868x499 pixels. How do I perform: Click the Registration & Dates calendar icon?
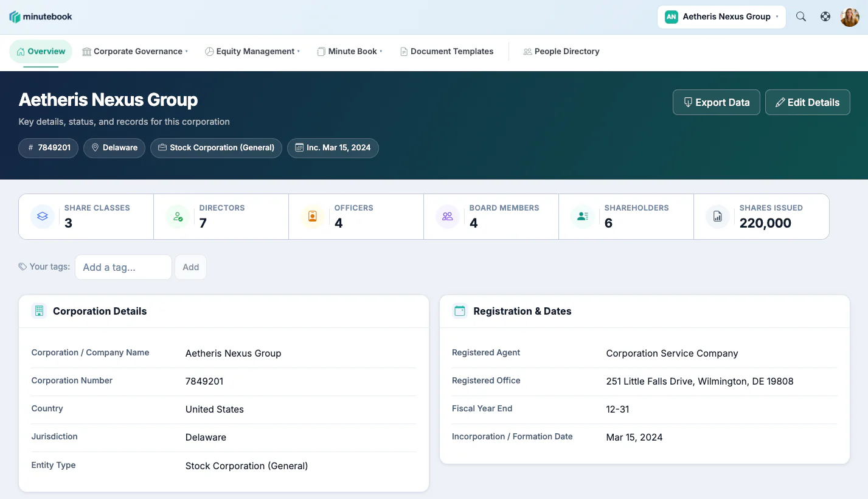[460, 311]
